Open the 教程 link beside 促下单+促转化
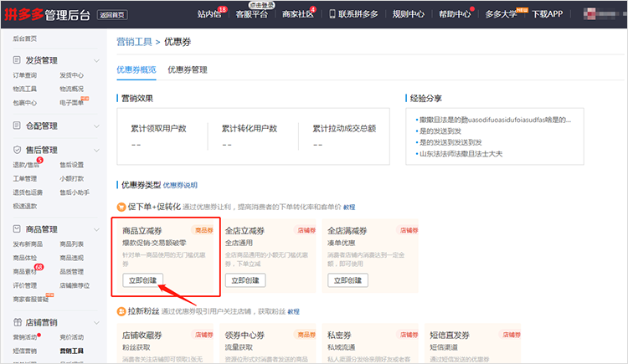Viewport: 628px width, 364px height. tap(349, 207)
